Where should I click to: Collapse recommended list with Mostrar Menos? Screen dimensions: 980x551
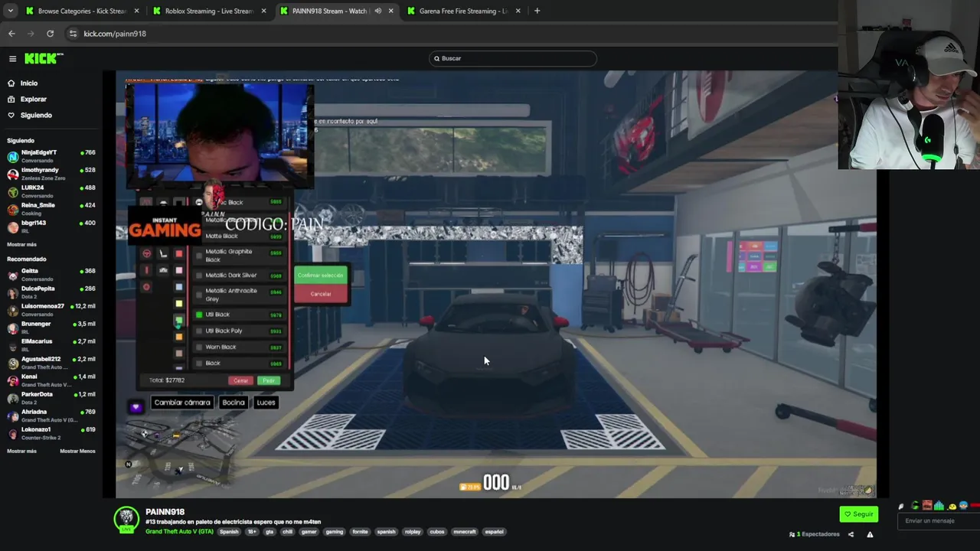click(x=77, y=451)
